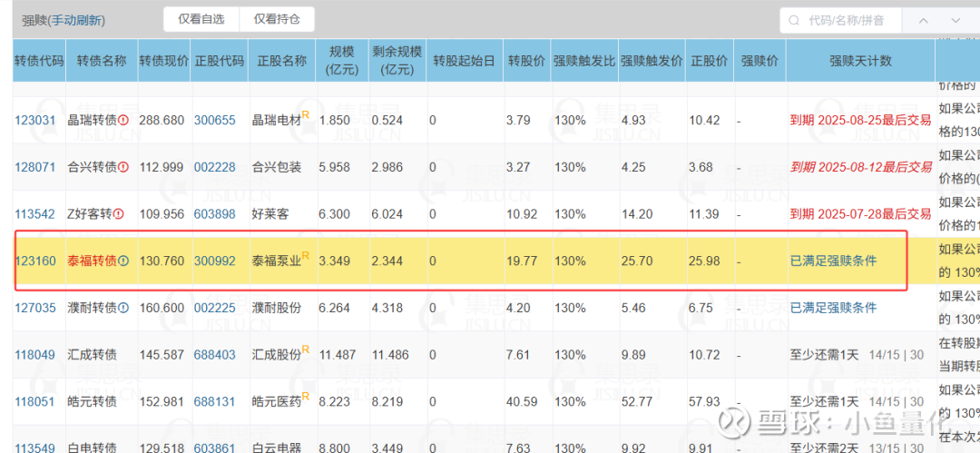The height and width of the screenshot is (453, 980).
Task: Sort by 转债名称 column header
Action: (x=102, y=62)
